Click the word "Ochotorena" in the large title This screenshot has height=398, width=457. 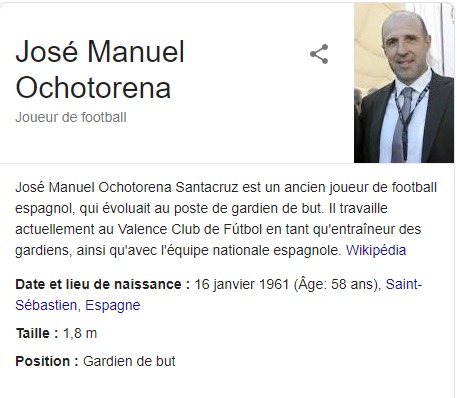[x=93, y=88]
